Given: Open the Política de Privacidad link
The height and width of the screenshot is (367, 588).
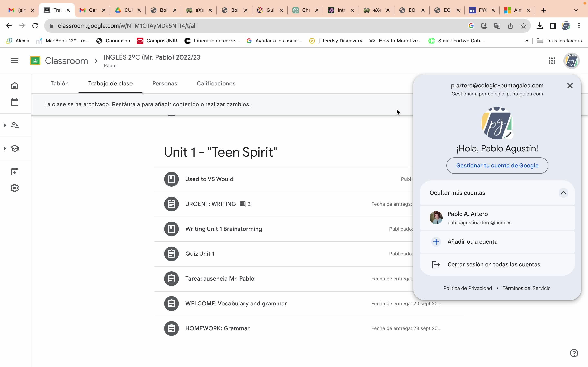Looking at the screenshot, I should point(468,288).
